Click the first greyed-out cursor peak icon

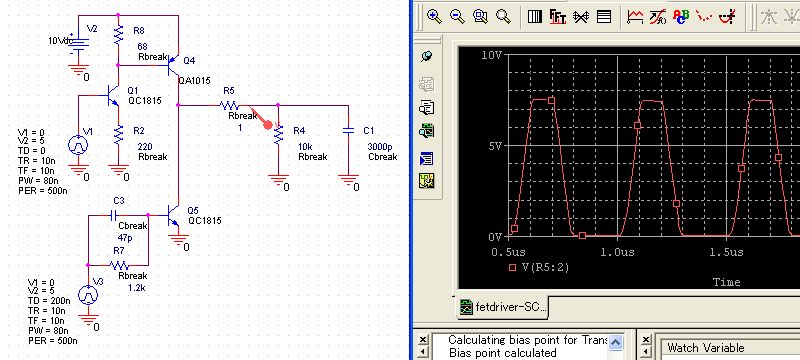[x=769, y=17]
